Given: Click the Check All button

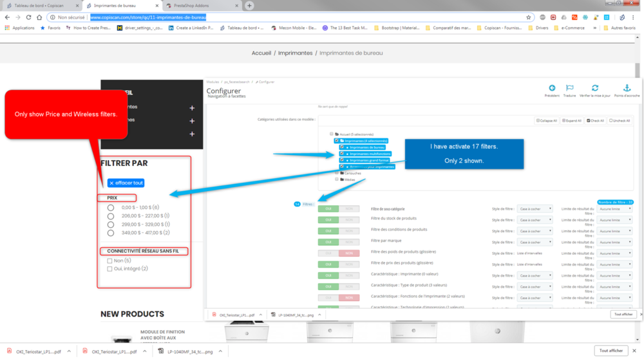Looking at the screenshot, I should [596, 120].
